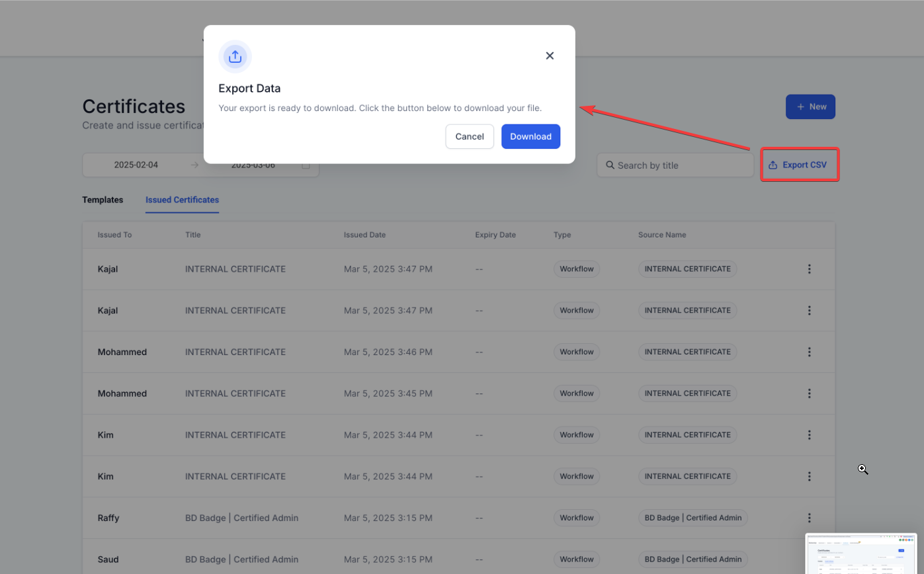Open the three-dot menu for first Kajal row
The width and height of the screenshot is (924, 574).
(809, 269)
